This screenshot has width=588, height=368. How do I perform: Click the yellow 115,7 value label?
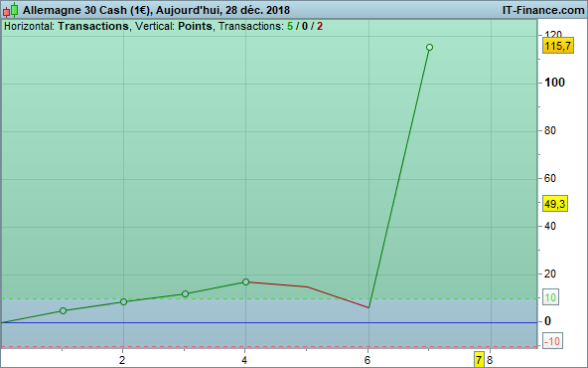coord(558,46)
